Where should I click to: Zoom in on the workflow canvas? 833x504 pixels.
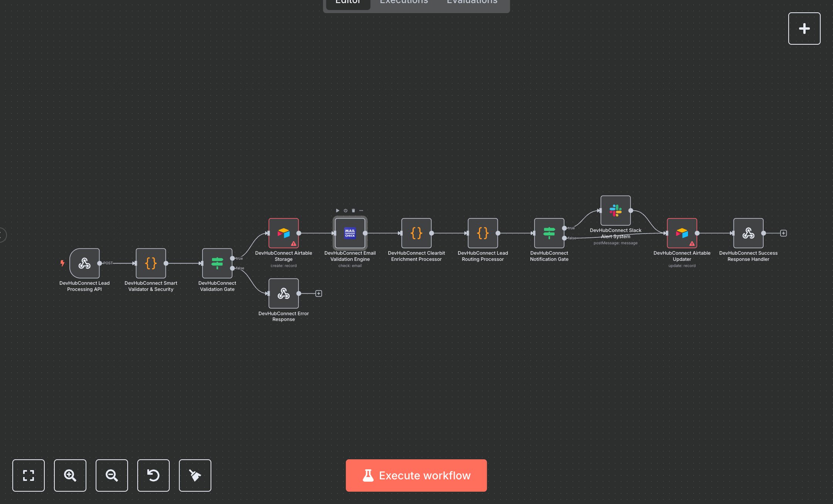pyautogui.click(x=70, y=475)
